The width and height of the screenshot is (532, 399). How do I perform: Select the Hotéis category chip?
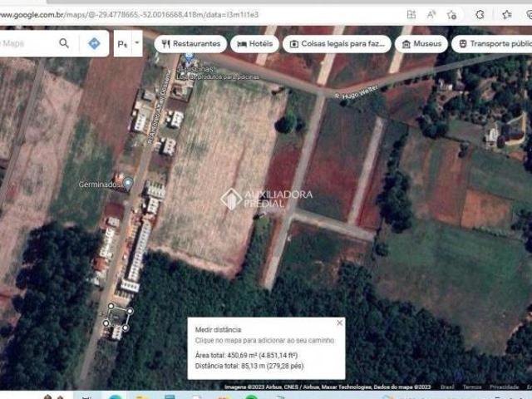click(x=254, y=43)
